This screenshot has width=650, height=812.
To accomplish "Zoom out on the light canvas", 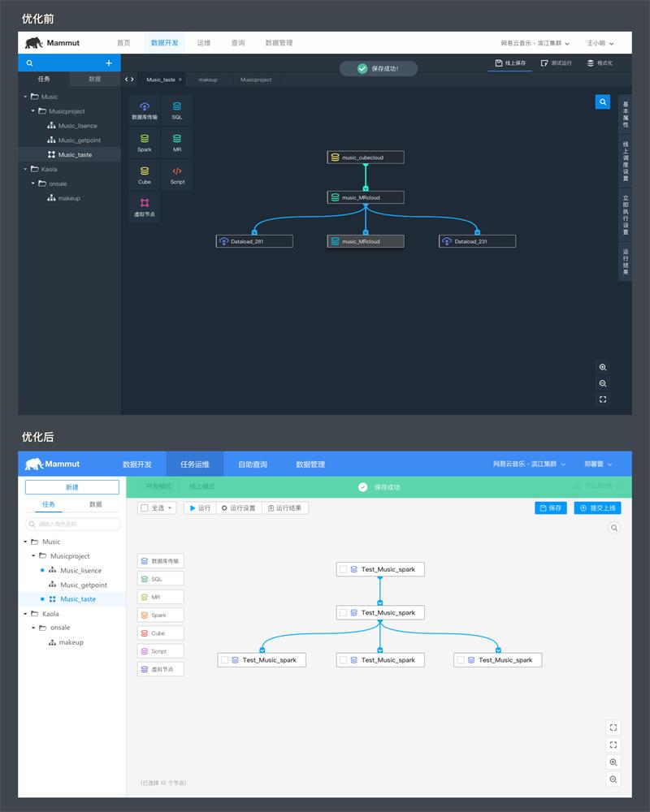I will (x=613, y=780).
